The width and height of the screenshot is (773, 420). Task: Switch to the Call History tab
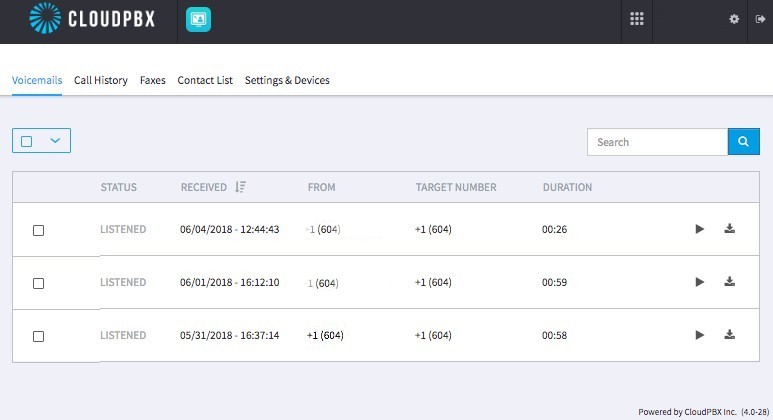coord(101,80)
